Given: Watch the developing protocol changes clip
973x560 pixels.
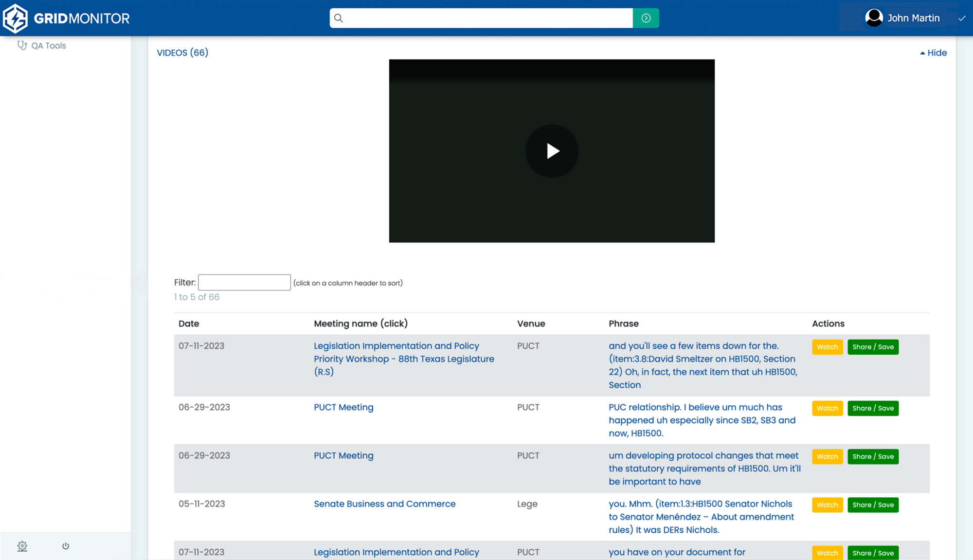Looking at the screenshot, I should click(x=827, y=456).
